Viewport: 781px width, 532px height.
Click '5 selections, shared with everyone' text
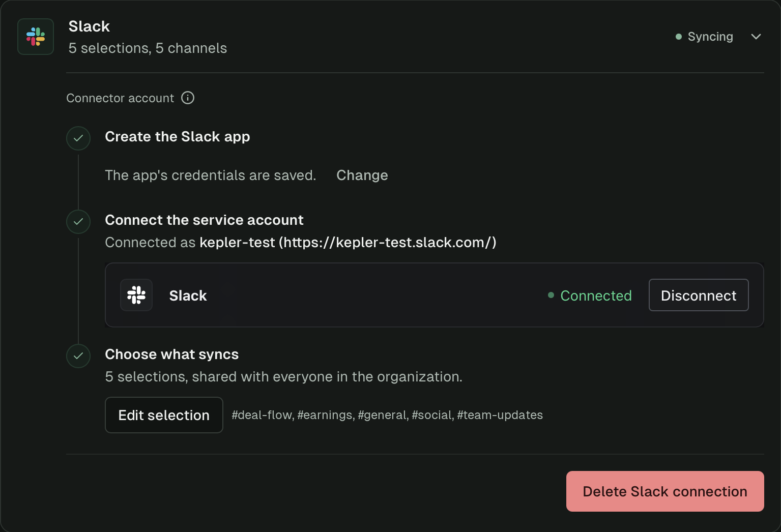coord(283,376)
